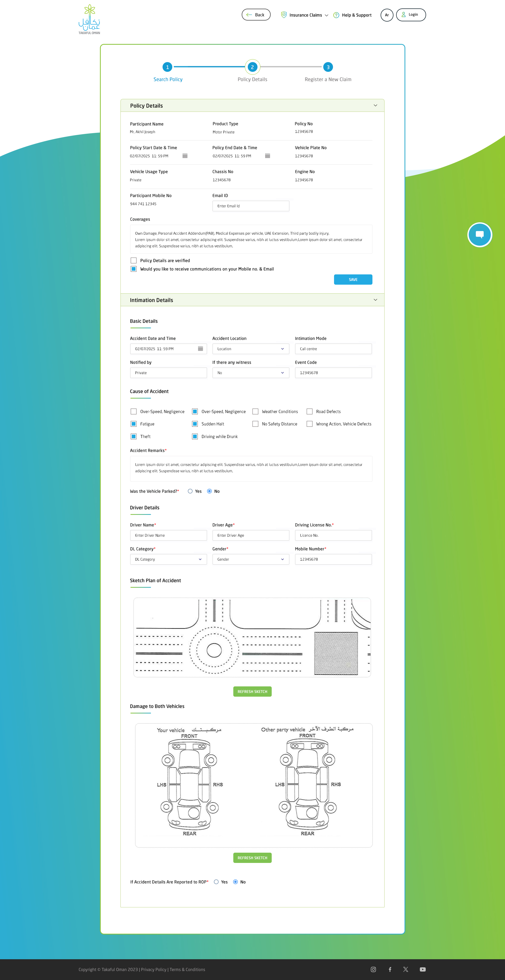The height and width of the screenshot is (980, 505).
Task: Open Help & Support menu item
Action: pyautogui.click(x=352, y=15)
